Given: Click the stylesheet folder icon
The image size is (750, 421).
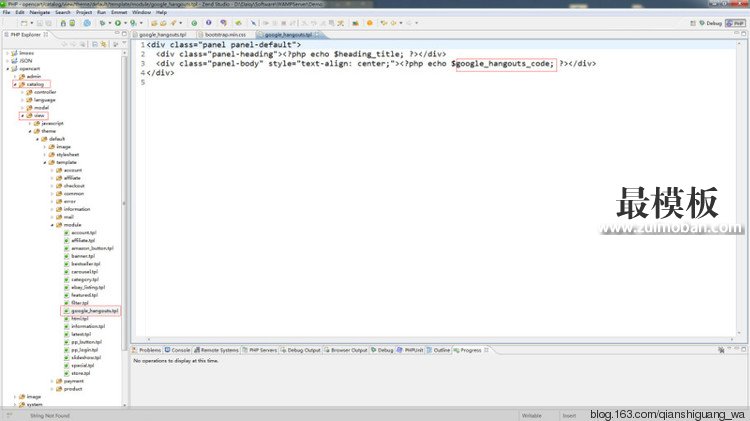Looking at the screenshot, I should pos(51,154).
